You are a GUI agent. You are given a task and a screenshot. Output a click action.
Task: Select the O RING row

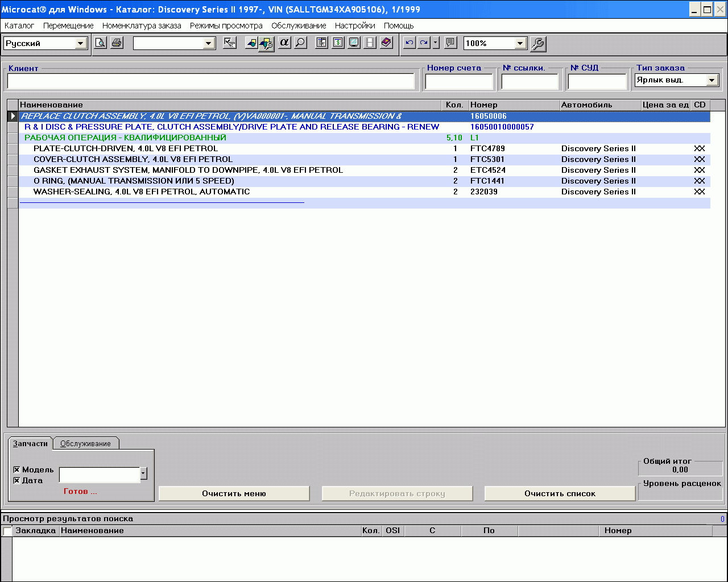pos(365,181)
